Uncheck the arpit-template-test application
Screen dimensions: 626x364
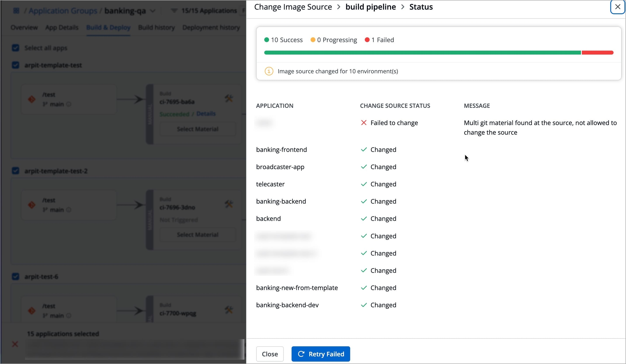pos(15,65)
